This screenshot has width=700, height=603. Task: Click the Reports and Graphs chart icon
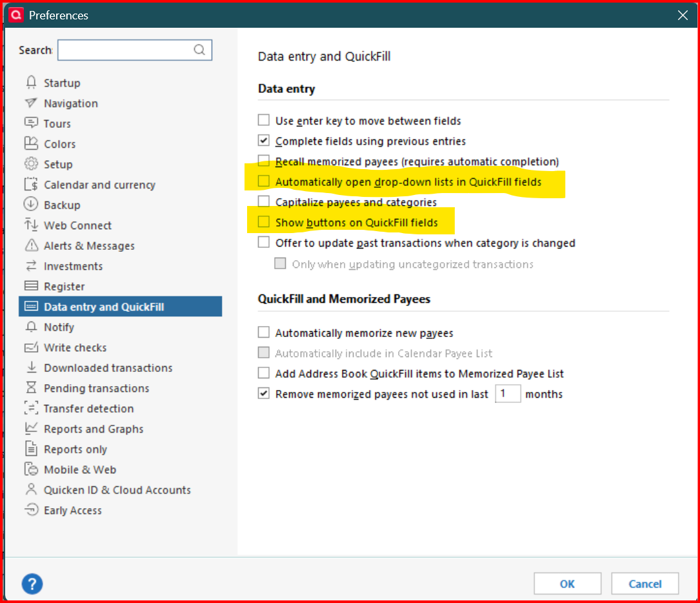pos(31,428)
